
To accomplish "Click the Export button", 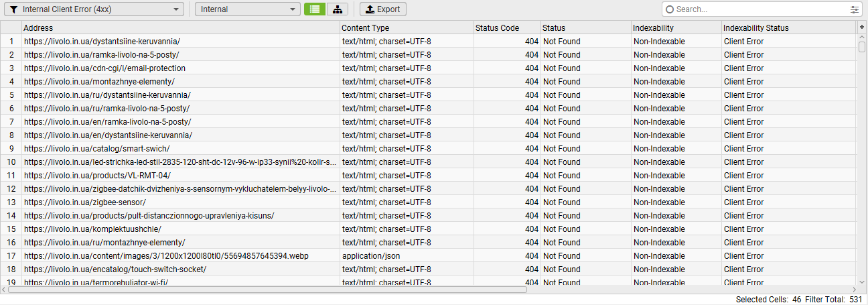I will pos(382,9).
